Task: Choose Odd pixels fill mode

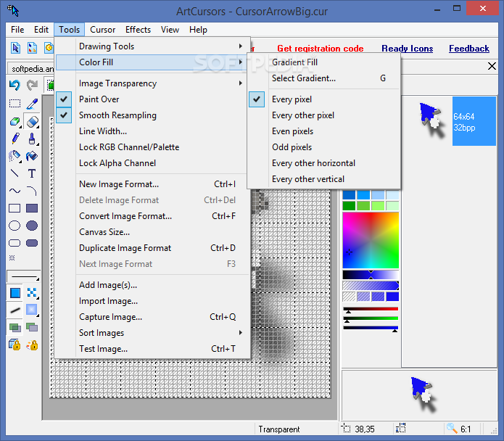Action: coord(324,147)
